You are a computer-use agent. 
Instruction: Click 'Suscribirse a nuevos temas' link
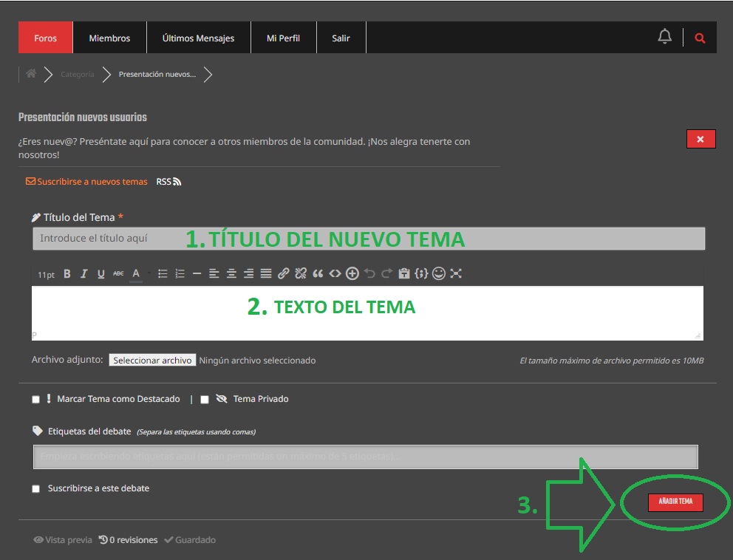(x=86, y=182)
